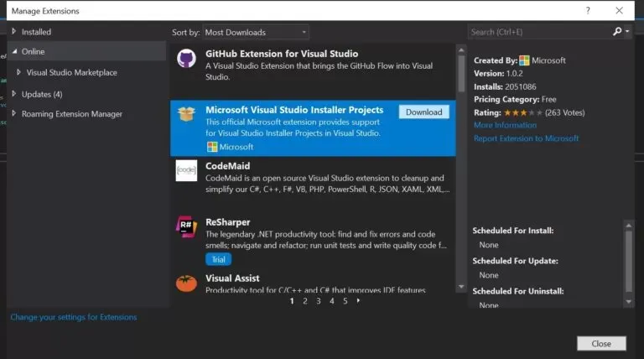
Task: Open the search options dropdown arrow
Action: point(627,32)
